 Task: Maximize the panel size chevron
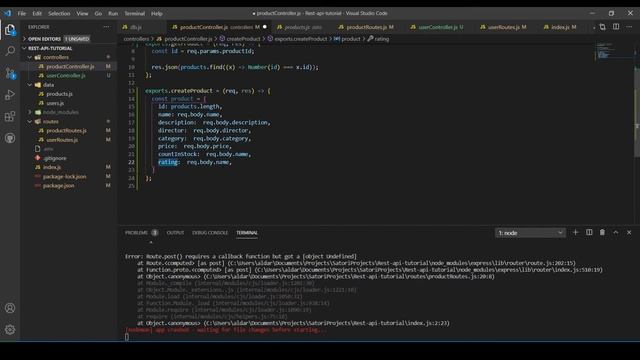point(616,233)
